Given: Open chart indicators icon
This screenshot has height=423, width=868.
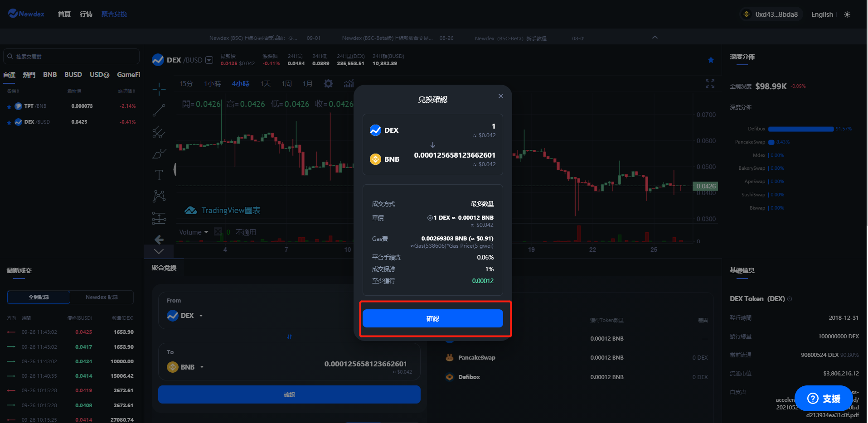Looking at the screenshot, I should (x=349, y=83).
